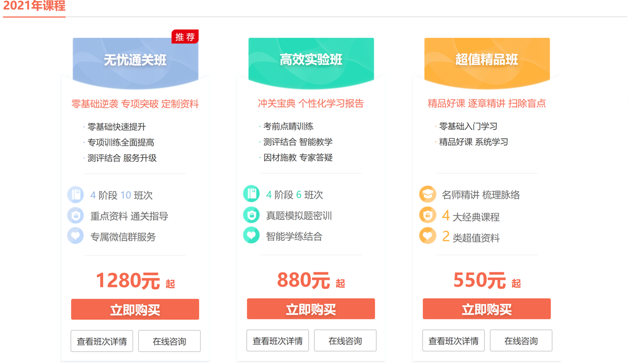Click orange lock icon beside 4大经典课程
The height and width of the screenshot is (364, 629).
tap(427, 215)
